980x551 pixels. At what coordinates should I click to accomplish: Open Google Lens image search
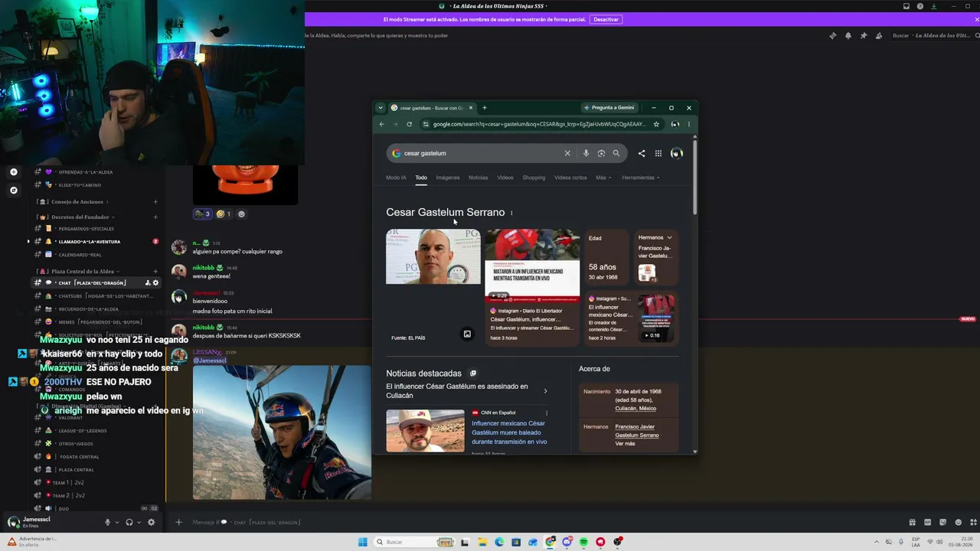601,153
